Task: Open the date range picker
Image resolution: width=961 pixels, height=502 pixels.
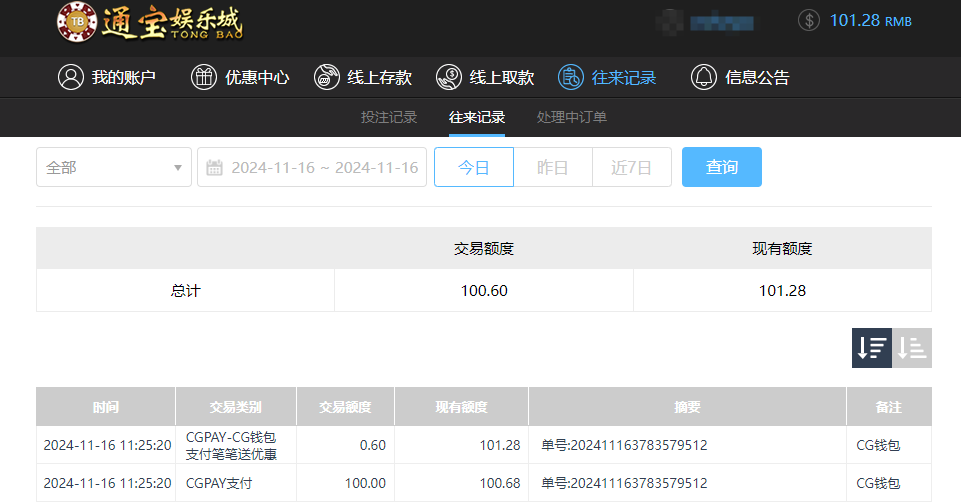Action: tap(323, 167)
